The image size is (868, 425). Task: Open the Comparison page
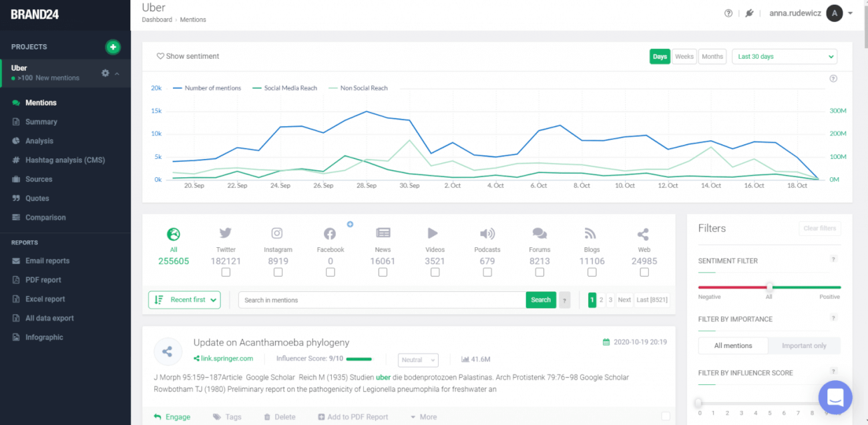(45, 217)
